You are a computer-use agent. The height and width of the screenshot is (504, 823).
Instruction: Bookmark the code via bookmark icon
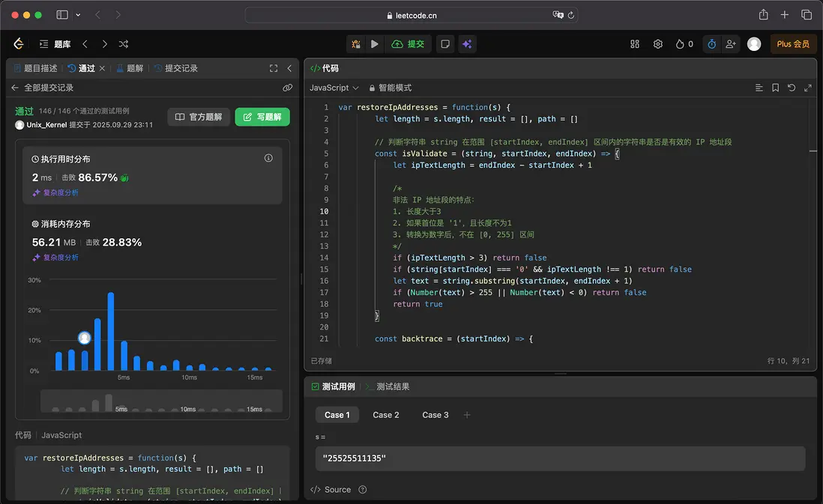pyautogui.click(x=775, y=88)
